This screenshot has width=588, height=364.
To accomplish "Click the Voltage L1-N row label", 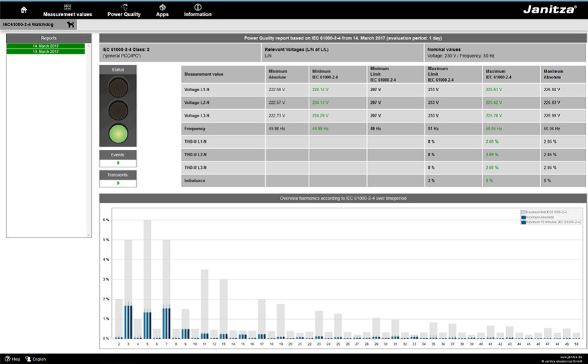I will click(197, 90).
